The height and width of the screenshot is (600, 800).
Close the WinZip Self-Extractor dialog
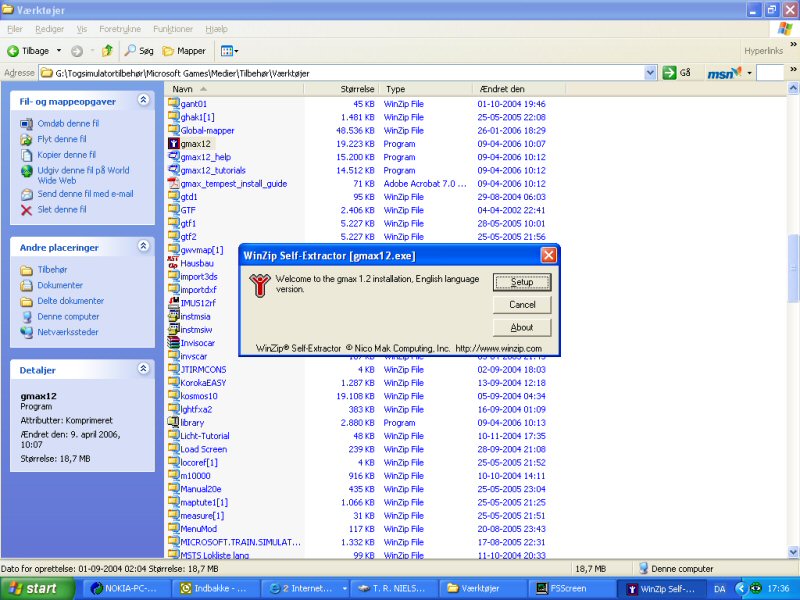tap(548, 255)
